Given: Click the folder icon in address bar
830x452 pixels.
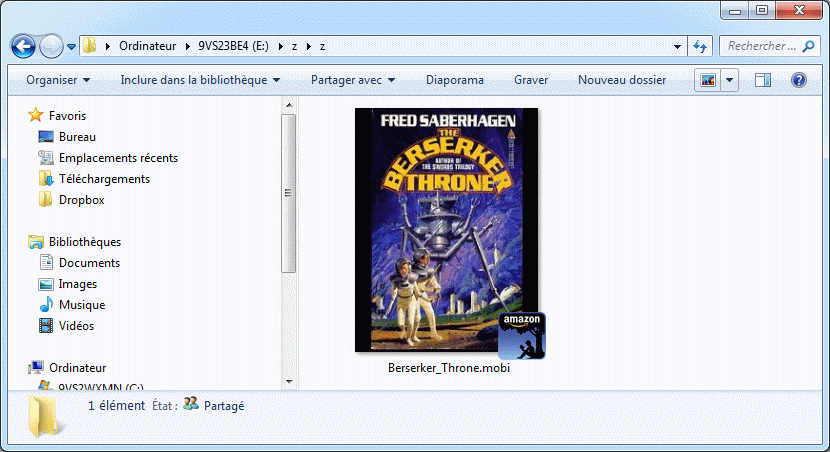Looking at the screenshot, I should (89, 46).
